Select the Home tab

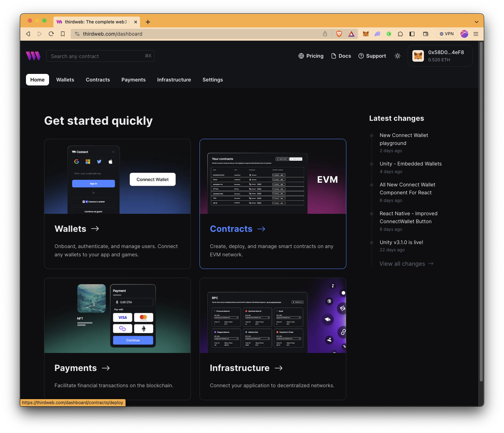[38, 80]
